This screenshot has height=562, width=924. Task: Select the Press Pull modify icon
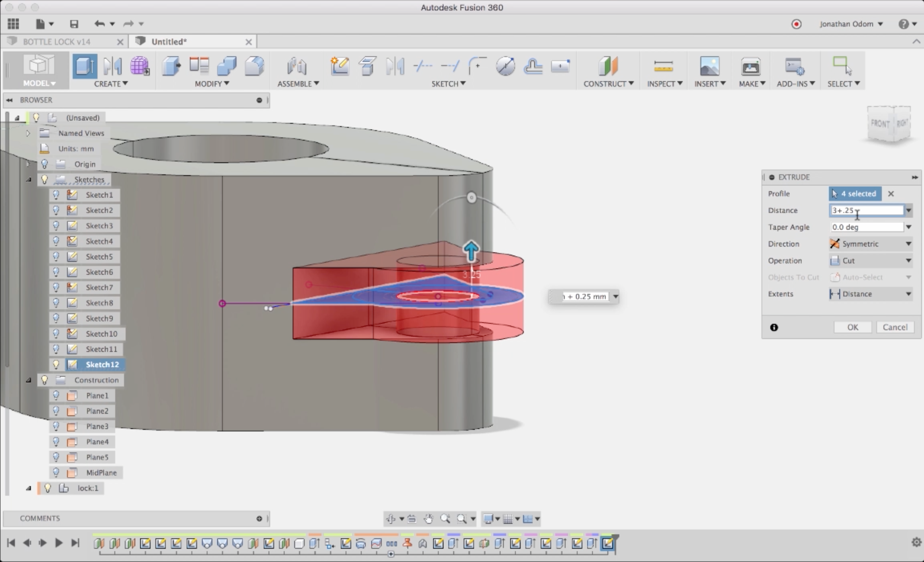[171, 66]
